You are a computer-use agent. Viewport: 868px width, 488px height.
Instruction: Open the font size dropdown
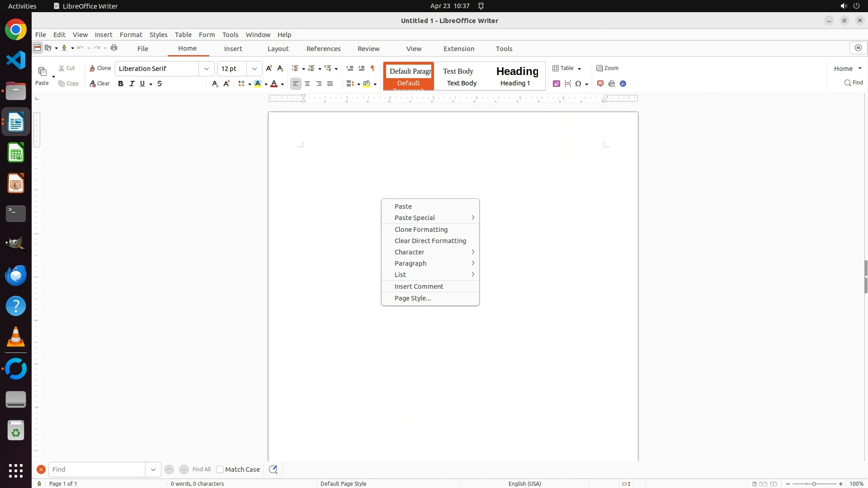coord(255,69)
